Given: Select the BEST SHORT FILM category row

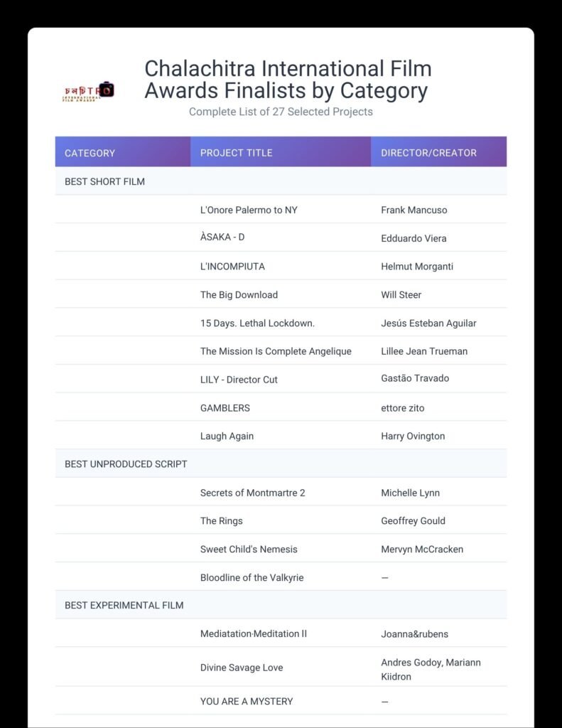Looking at the screenshot, I should pos(104,181).
